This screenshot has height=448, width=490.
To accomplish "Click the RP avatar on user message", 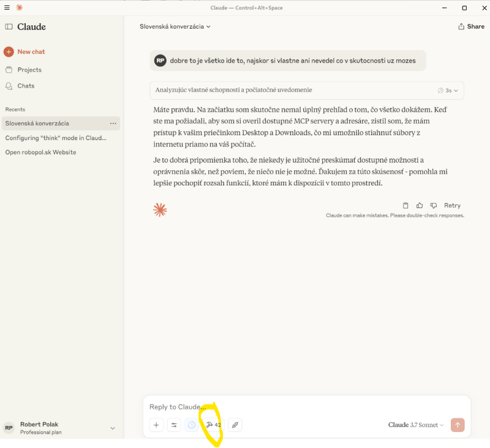I will pos(160,61).
